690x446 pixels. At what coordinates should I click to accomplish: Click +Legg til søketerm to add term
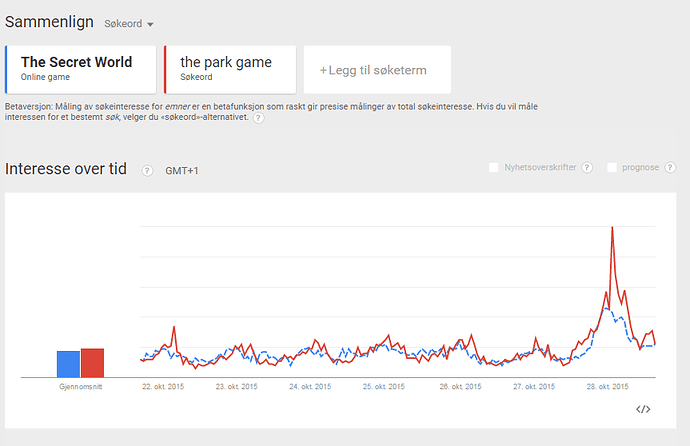(377, 69)
